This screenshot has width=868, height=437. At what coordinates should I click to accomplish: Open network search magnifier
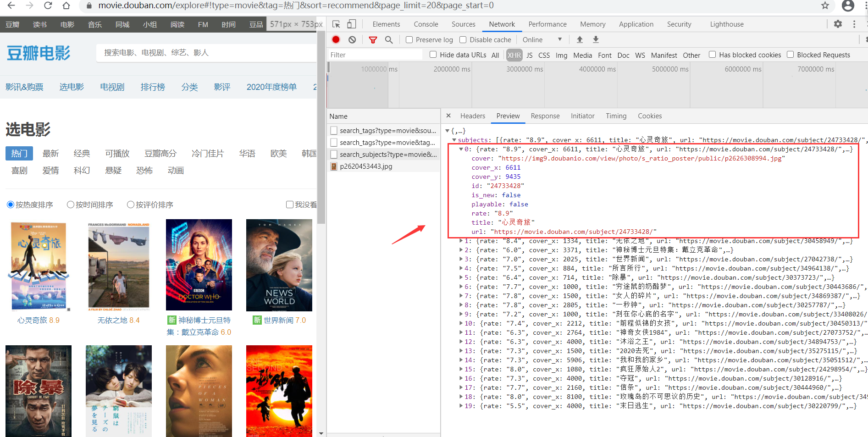[389, 40]
